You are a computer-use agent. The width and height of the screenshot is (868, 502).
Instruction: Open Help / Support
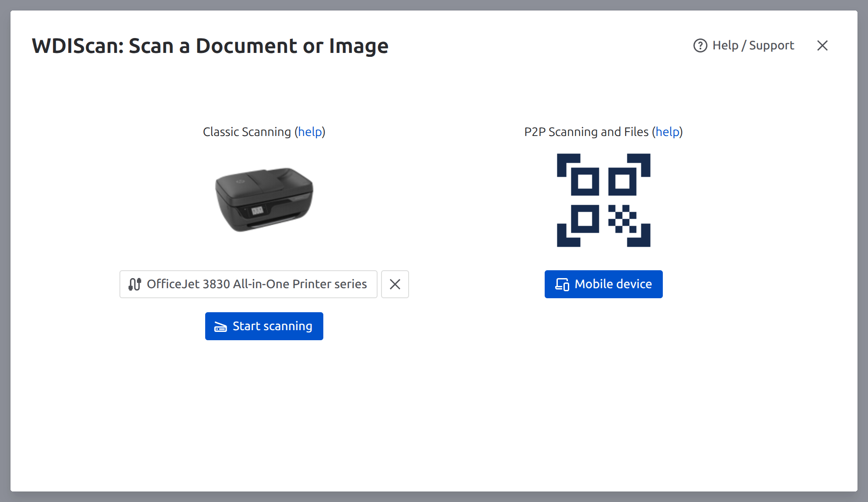752,45
